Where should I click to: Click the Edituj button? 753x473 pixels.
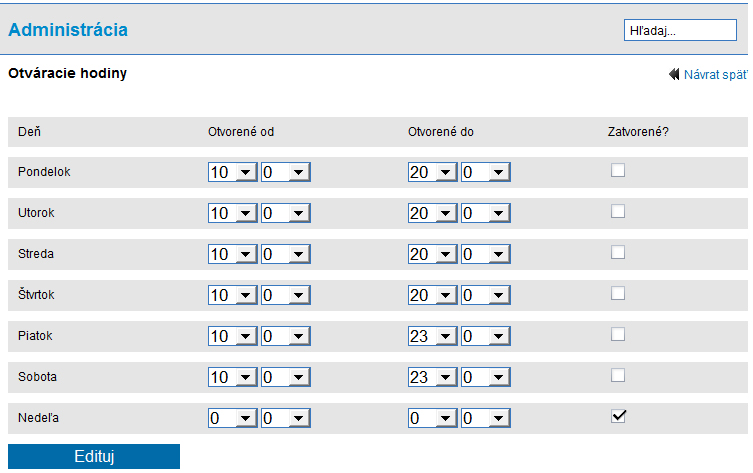(94, 456)
